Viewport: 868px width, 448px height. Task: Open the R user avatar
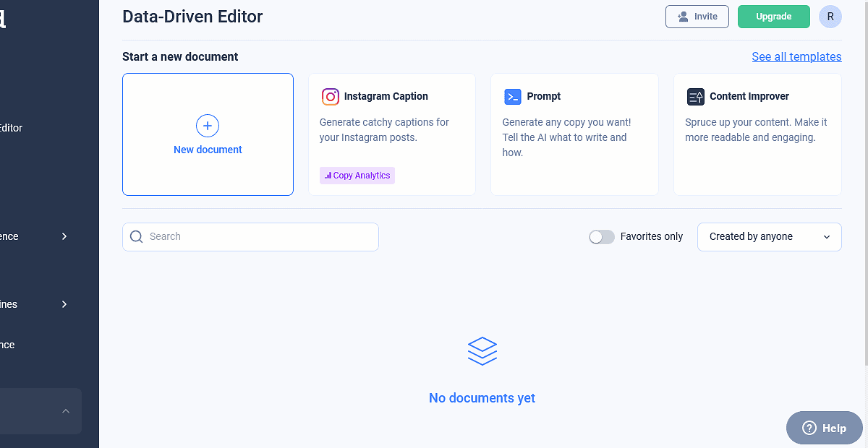830,17
